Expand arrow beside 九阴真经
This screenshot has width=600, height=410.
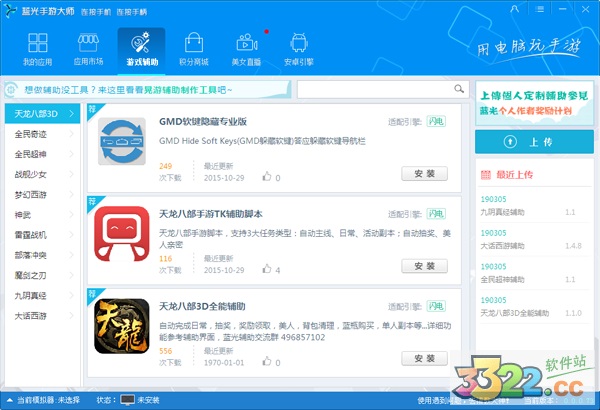(72, 295)
